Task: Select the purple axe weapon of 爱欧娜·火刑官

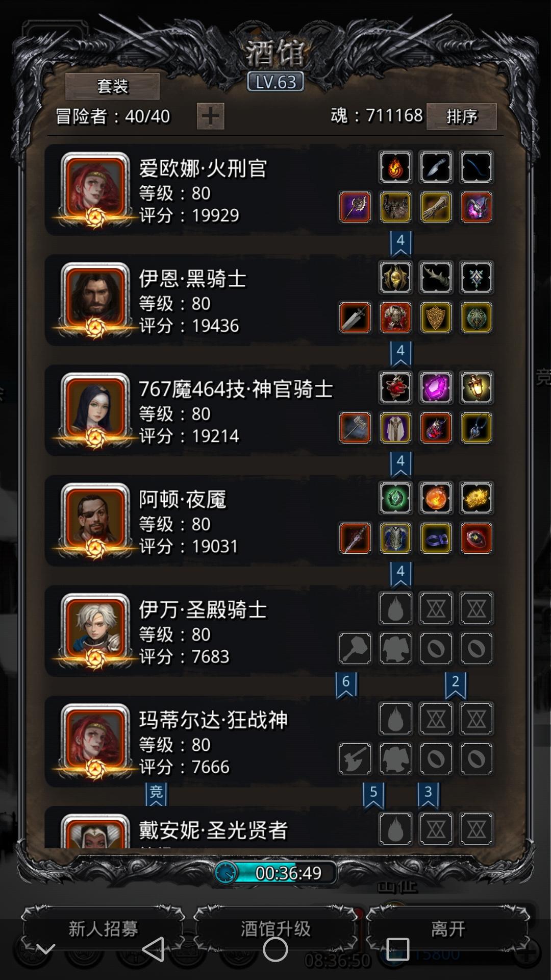Action: pos(355,207)
